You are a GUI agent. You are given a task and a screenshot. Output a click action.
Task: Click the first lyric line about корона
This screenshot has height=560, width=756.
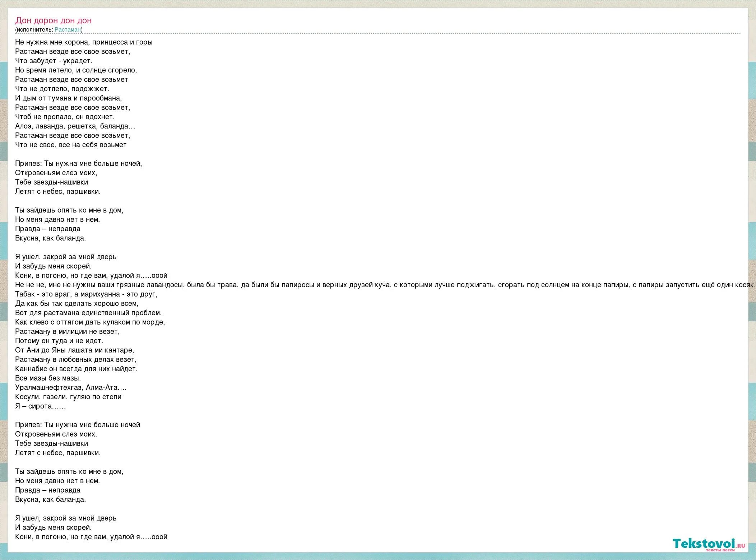[x=84, y=42]
